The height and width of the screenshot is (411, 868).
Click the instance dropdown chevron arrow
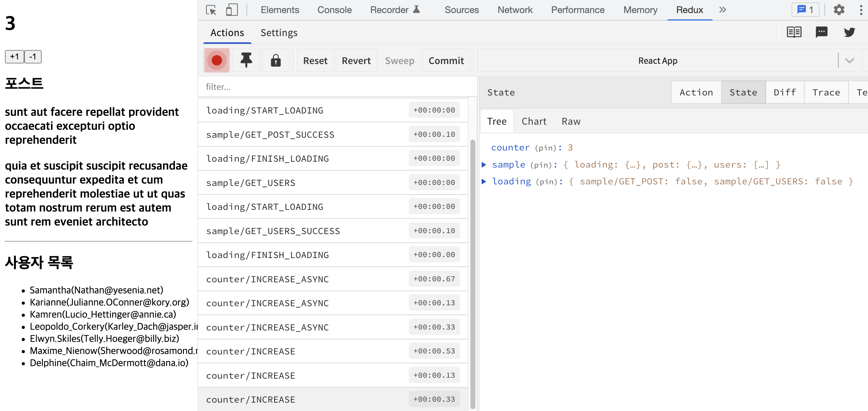point(849,60)
